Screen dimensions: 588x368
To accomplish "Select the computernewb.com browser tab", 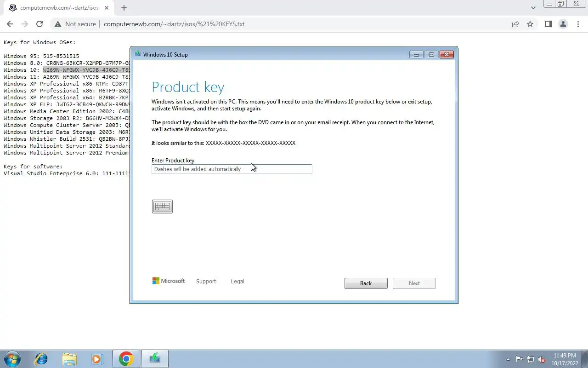I will (59, 8).
